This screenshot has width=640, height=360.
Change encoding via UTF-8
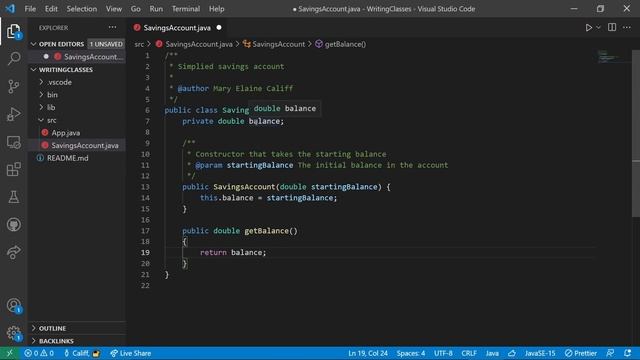(443, 353)
